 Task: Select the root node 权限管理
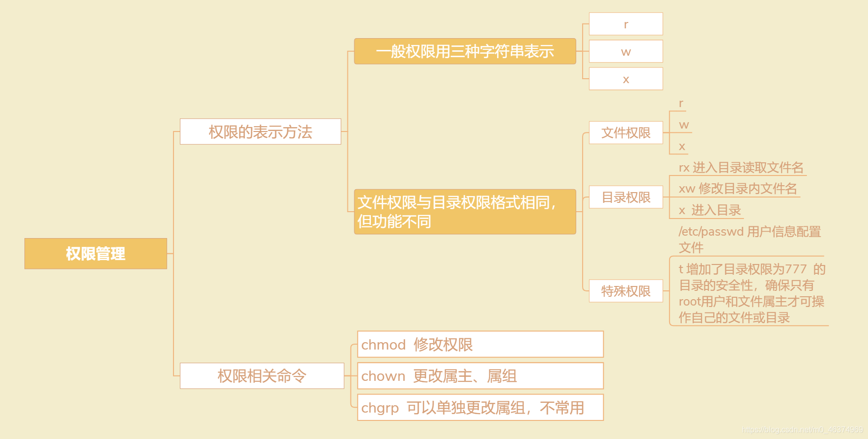[x=96, y=253]
